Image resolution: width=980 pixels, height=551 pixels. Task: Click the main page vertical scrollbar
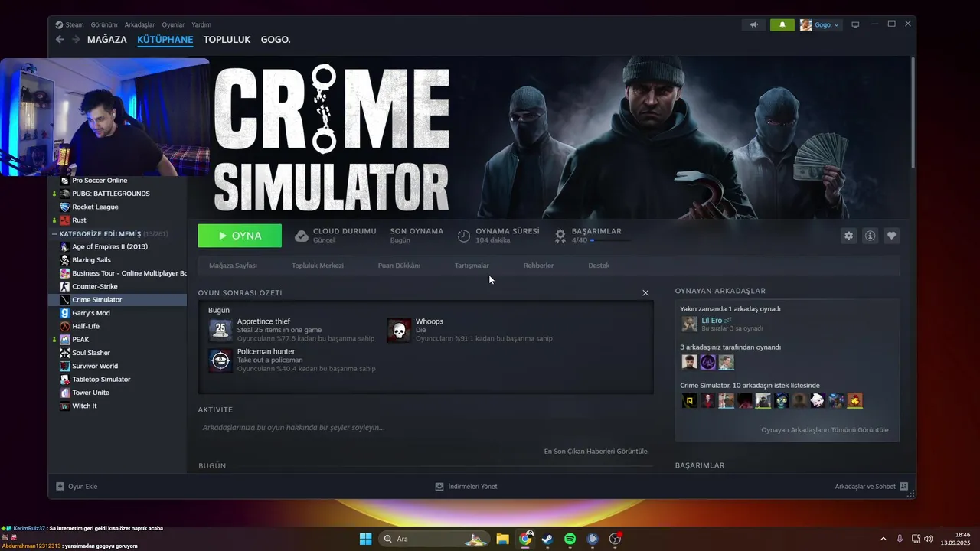coord(913,112)
